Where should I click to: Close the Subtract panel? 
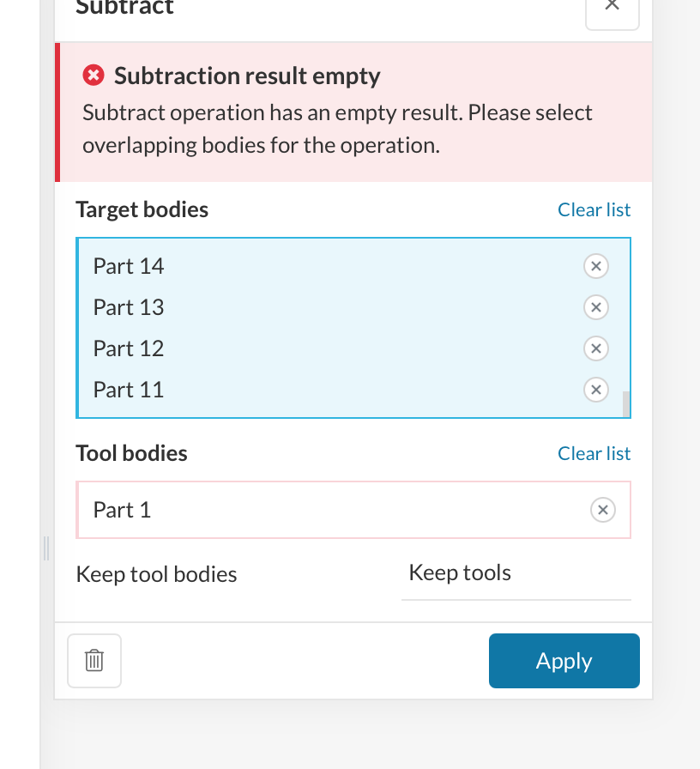pyautogui.click(x=612, y=7)
